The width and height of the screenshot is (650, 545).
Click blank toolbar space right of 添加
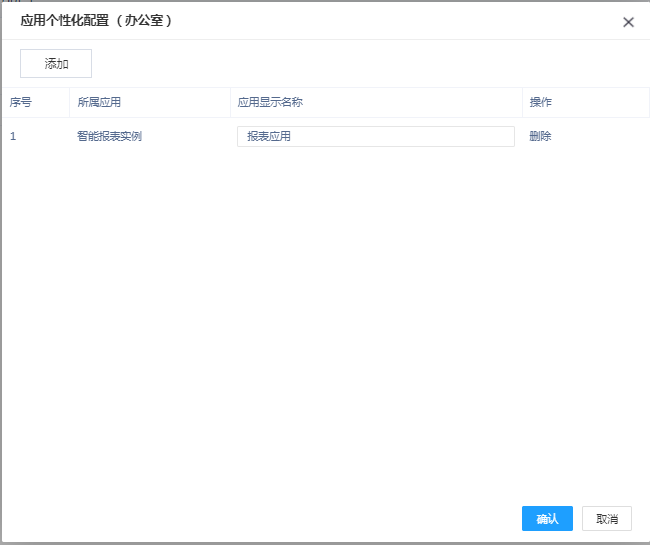click(x=350, y=64)
